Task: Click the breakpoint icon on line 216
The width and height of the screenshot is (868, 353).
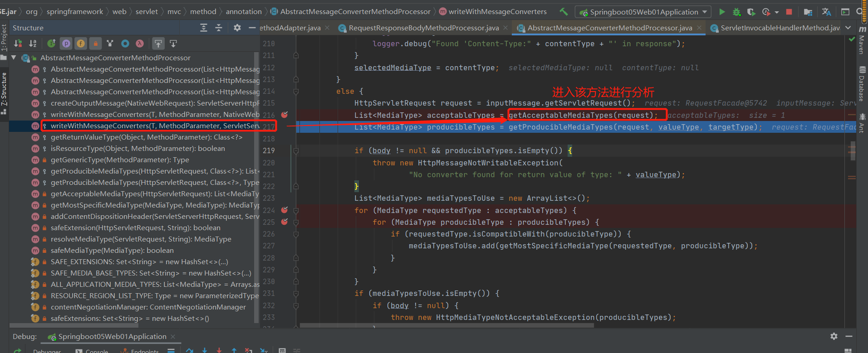Action: coord(284,115)
